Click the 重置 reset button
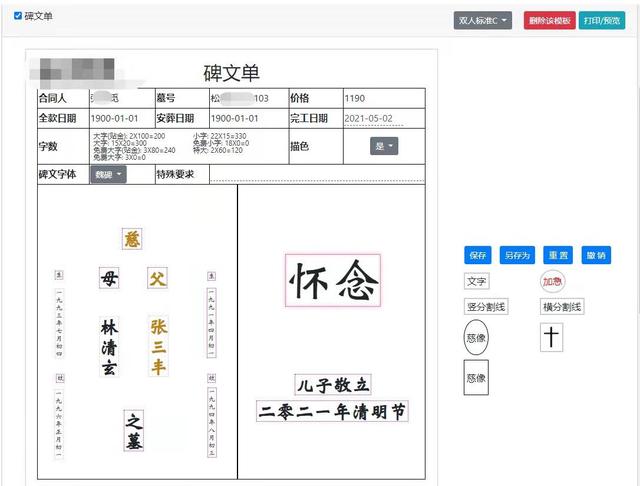Screen dimensions: 640x486 (558, 255)
